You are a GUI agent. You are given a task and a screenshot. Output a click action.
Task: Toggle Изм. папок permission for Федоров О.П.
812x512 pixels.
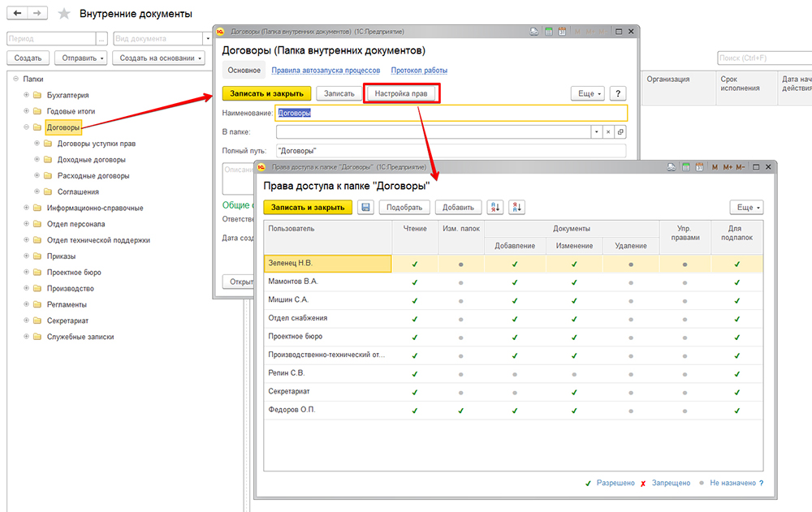pyautogui.click(x=461, y=411)
